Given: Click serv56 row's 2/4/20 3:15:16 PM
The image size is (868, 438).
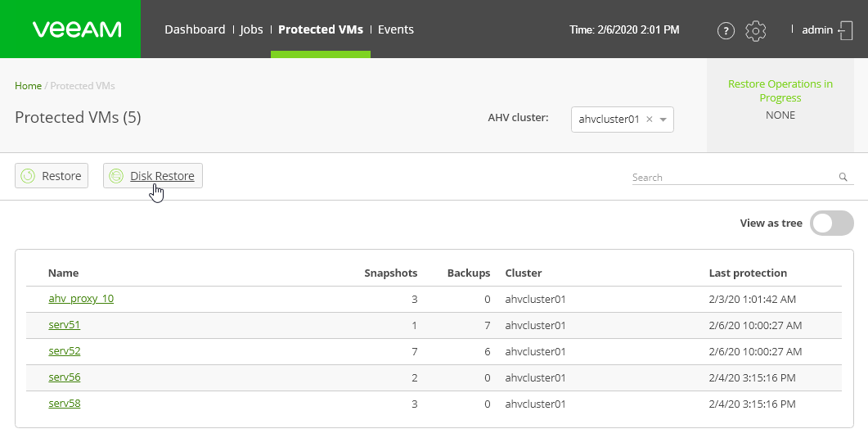Looking at the screenshot, I should [x=753, y=377].
